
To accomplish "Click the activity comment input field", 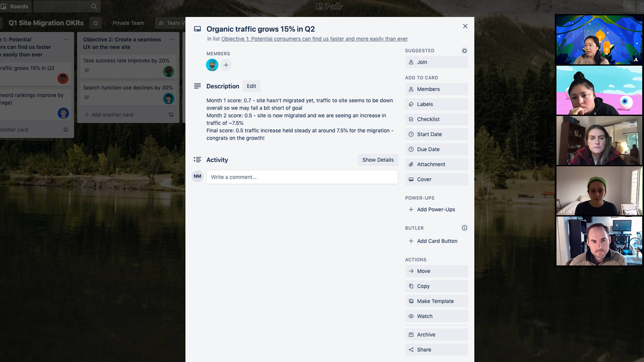I will click(x=302, y=177).
